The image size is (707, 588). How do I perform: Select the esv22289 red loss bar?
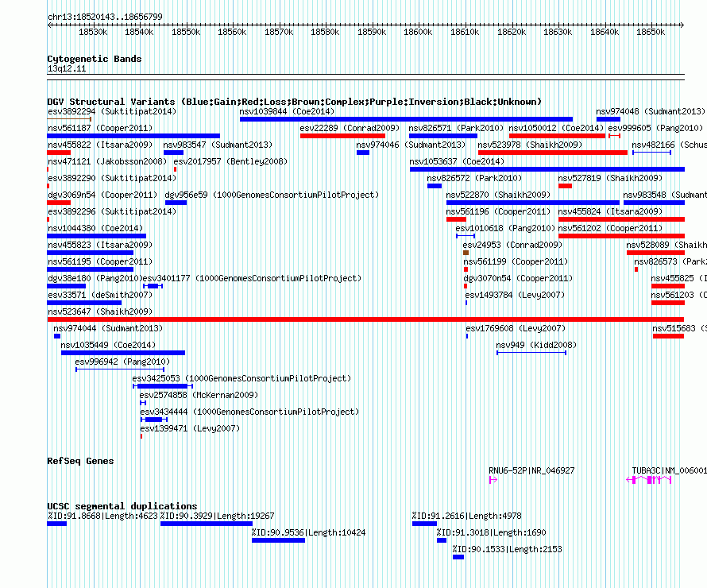tap(342, 136)
